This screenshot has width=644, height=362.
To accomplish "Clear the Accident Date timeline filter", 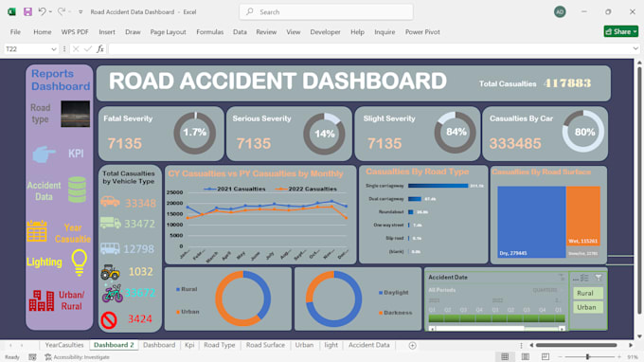I will [562, 278].
